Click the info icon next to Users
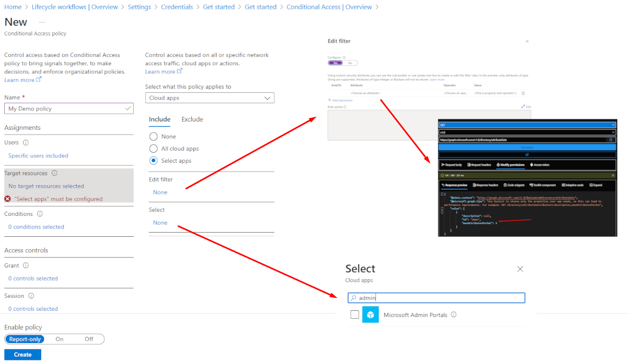This screenshot has height=364, width=628. pyautogui.click(x=26, y=142)
